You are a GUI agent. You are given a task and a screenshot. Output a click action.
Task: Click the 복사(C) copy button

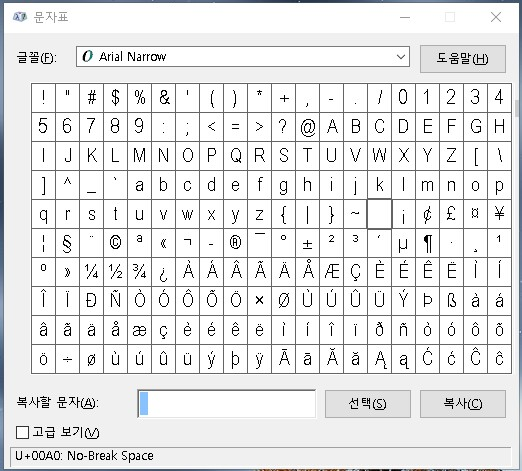[x=463, y=404]
